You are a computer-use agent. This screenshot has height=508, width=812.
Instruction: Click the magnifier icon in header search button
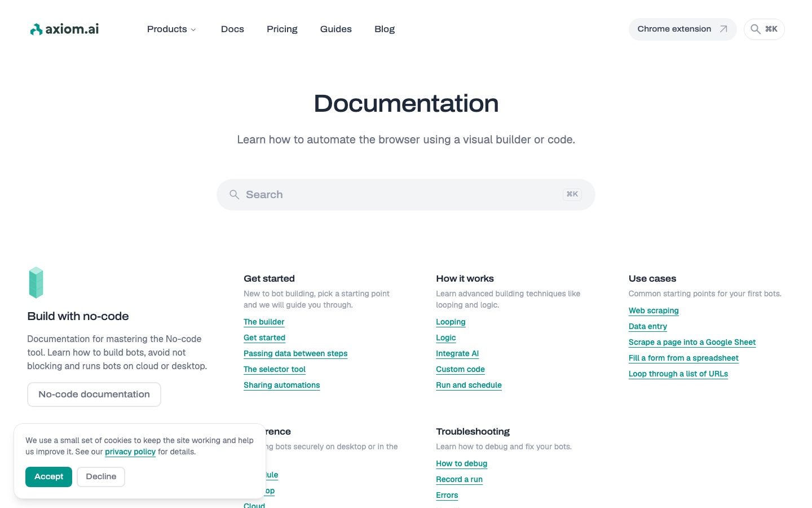tap(756, 29)
